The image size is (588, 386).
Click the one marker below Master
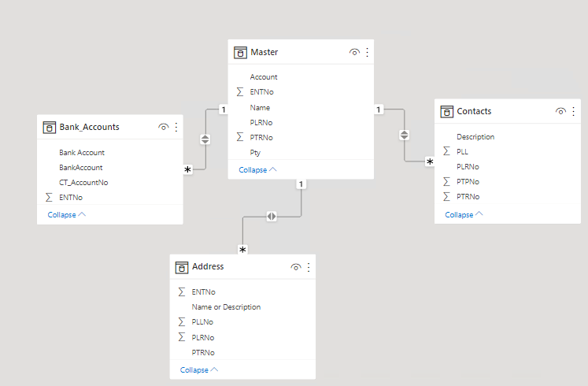click(301, 184)
